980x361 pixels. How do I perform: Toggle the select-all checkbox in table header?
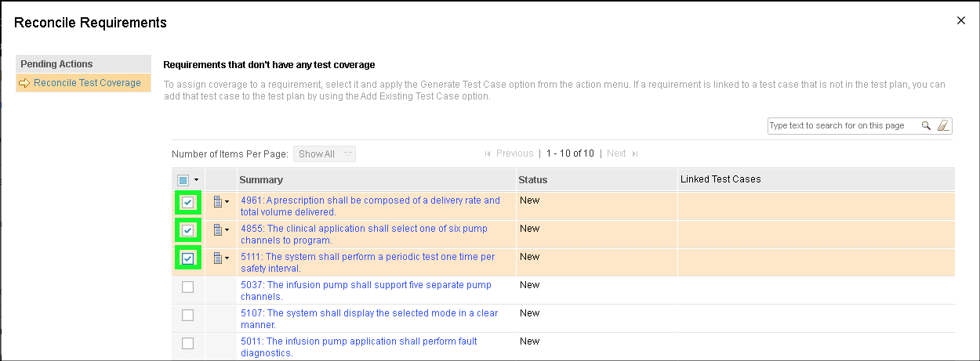click(183, 180)
